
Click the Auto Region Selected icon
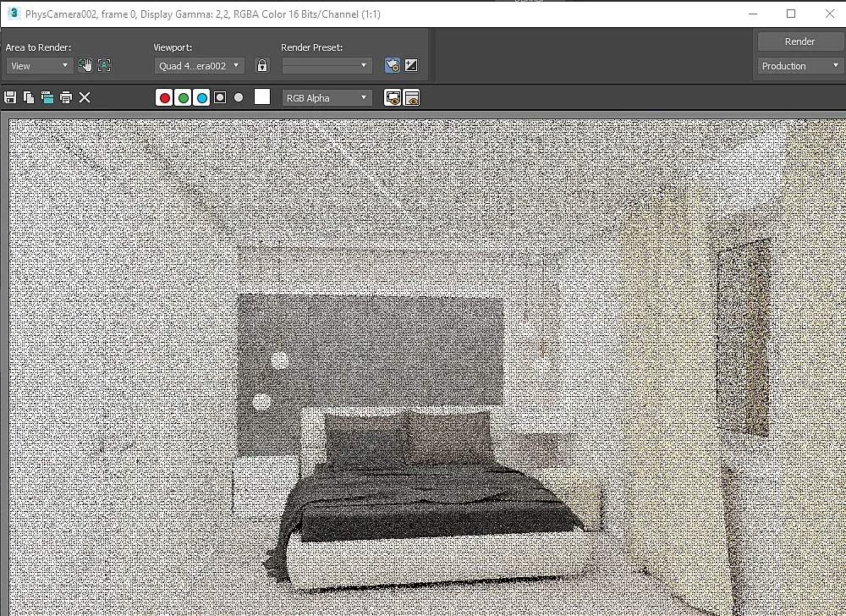point(104,65)
